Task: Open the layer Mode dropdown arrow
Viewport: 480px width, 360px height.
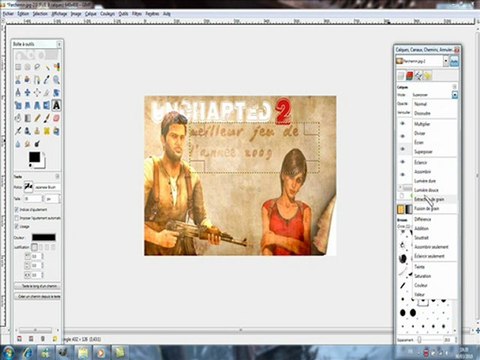Action: [455, 95]
